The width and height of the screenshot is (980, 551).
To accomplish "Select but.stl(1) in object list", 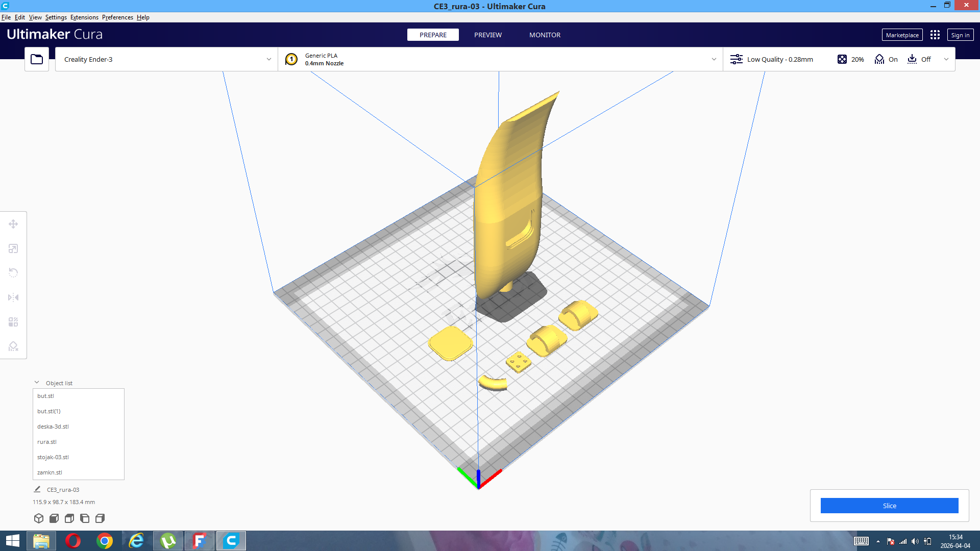I will [79, 411].
